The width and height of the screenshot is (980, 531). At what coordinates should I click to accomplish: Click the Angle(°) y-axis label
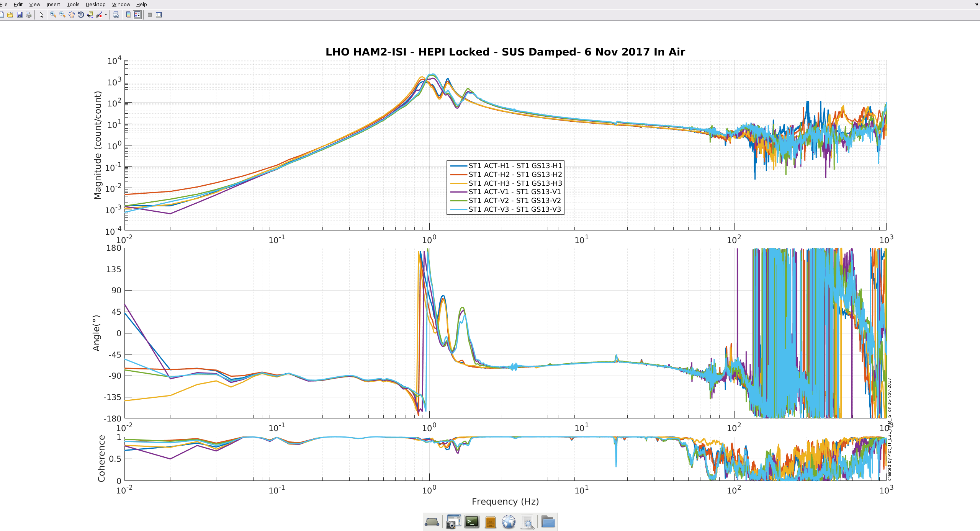pos(96,333)
